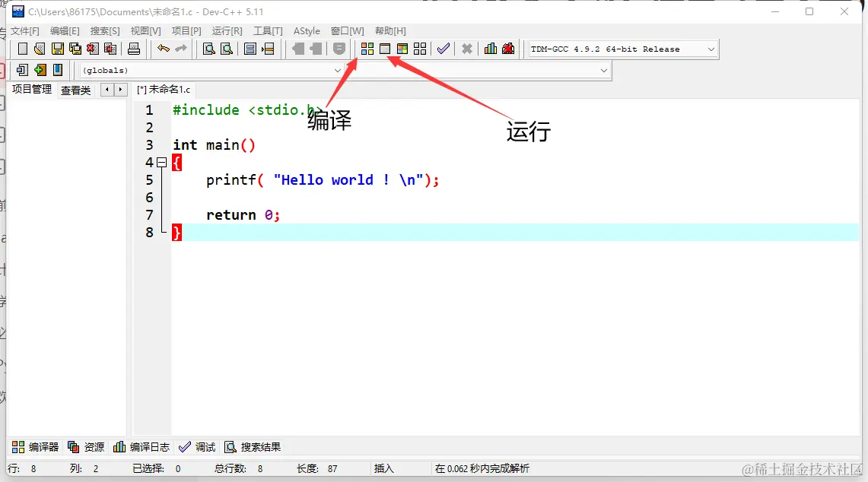868x482 pixels.
Task: Click the Goto function icon
Action: point(250,49)
